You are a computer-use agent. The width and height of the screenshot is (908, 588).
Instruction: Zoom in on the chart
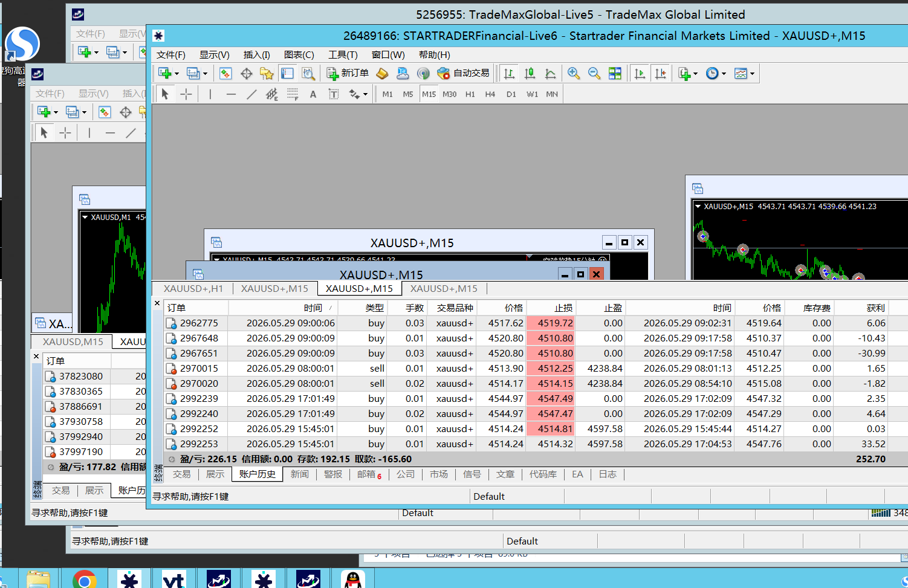574,73
